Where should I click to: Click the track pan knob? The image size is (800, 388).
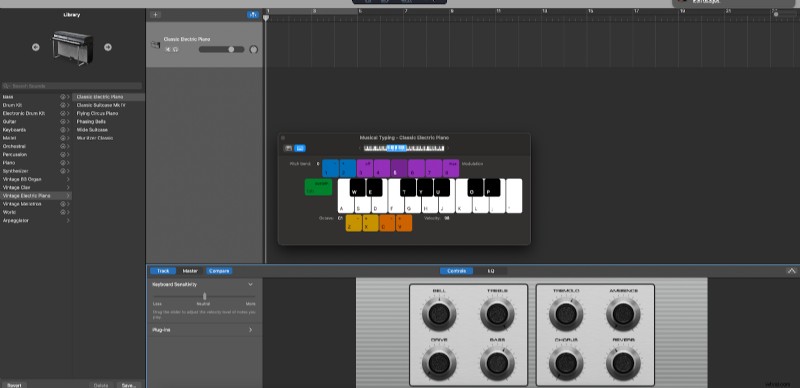click(x=254, y=50)
